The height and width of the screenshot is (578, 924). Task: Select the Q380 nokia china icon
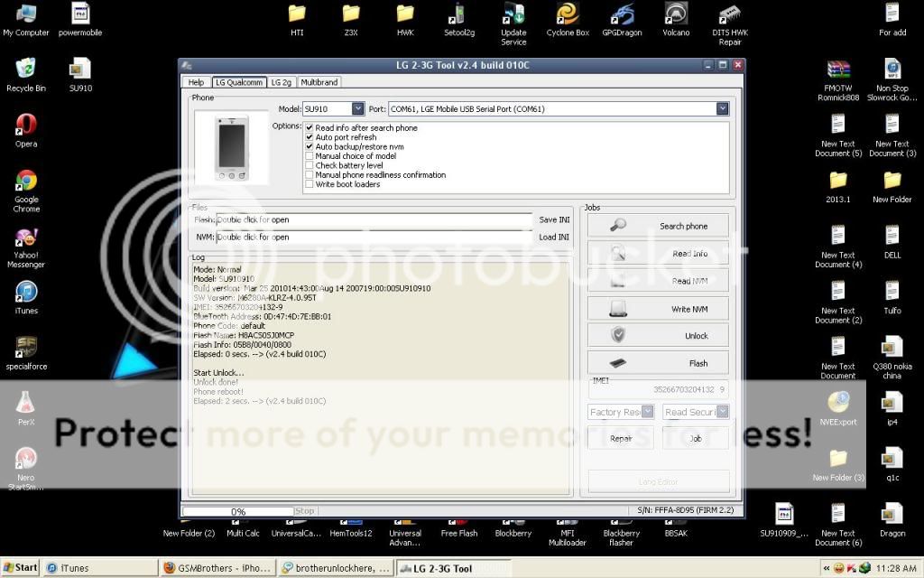[x=892, y=358]
